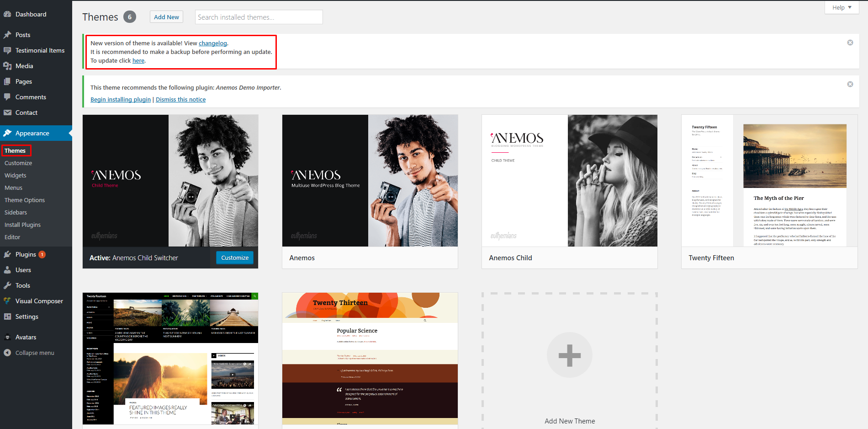Click the Dashboard gauge icon
The height and width of the screenshot is (429, 868).
pos(7,14)
